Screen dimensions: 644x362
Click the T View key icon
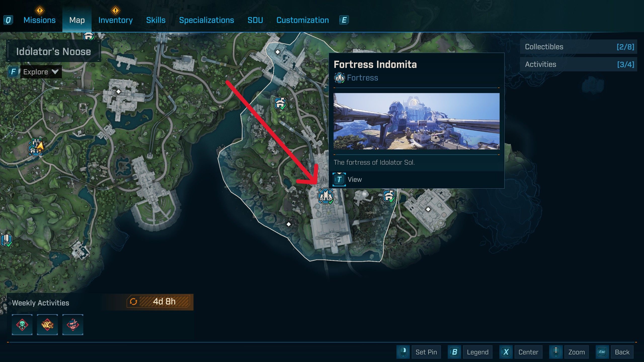point(339,179)
